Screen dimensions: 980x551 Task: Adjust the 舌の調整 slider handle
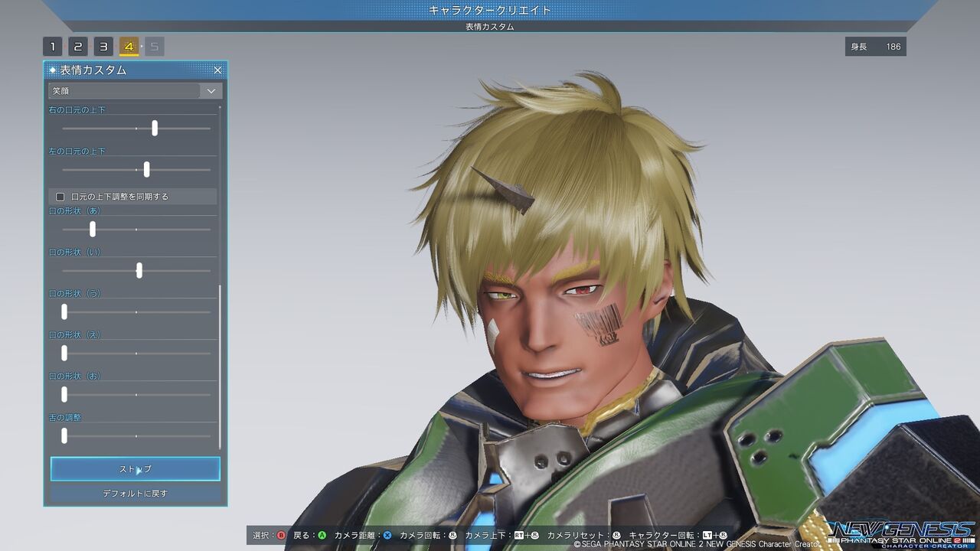[x=64, y=436]
